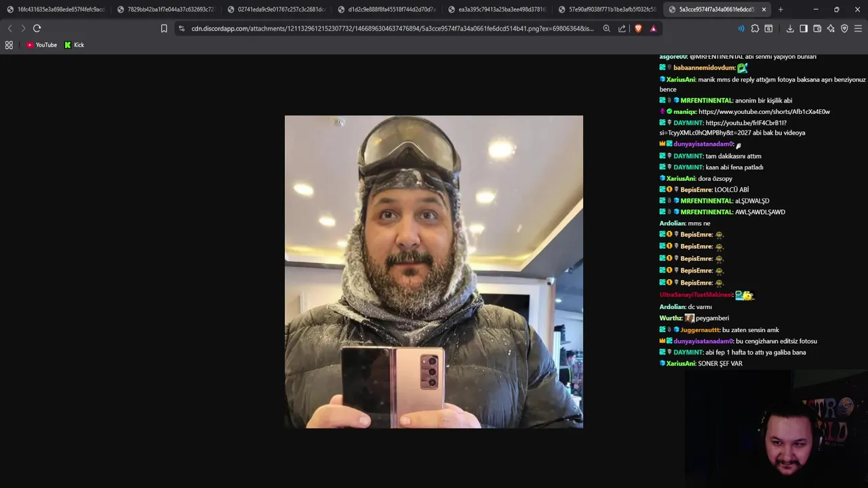Click the 'AWLŞAWDLŞAWD' chat message
Image resolution: width=868 pixels, height=488 pixels.
760,212
